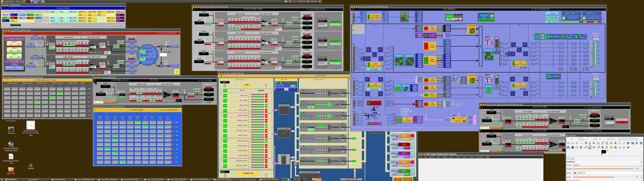This screenshot has height=181, width=644.
Task: Open the VE/FMC menu in SITEMAP
Action: 6,15
